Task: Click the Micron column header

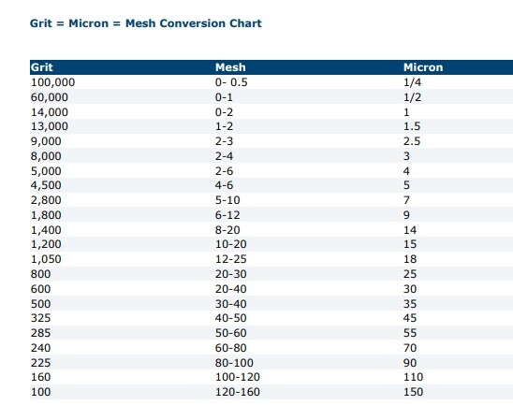Action: coord(423,67)
